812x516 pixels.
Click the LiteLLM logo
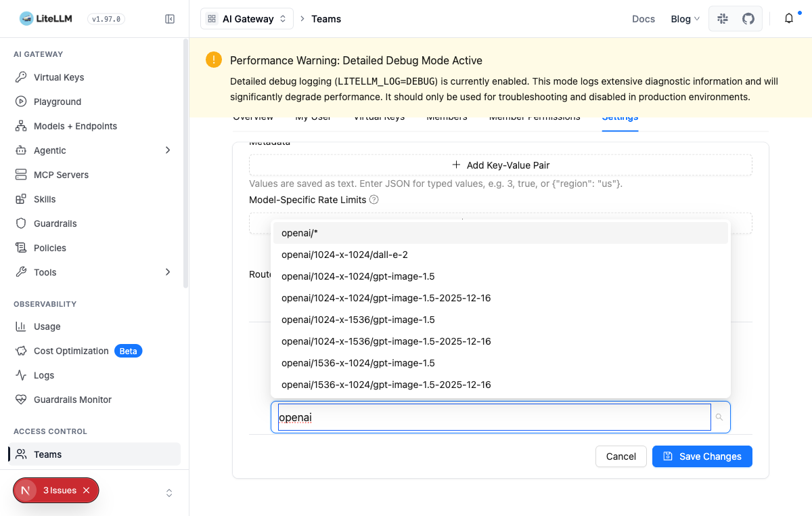tap(45, 19)
